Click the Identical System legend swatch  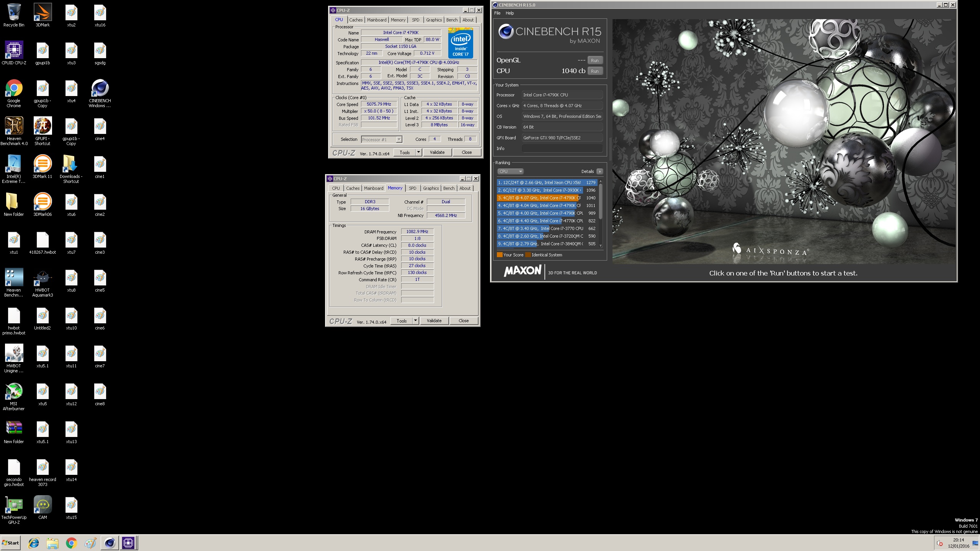pos(528,255)
